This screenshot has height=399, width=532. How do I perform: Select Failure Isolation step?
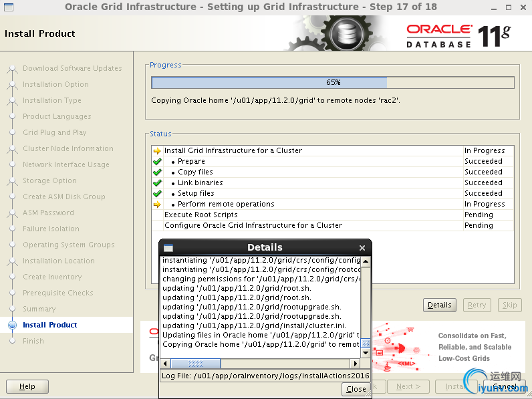coord(51,229)
